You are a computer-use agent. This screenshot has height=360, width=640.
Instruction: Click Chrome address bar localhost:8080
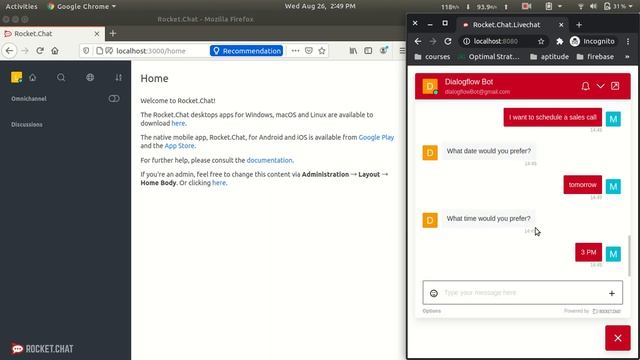496,41
